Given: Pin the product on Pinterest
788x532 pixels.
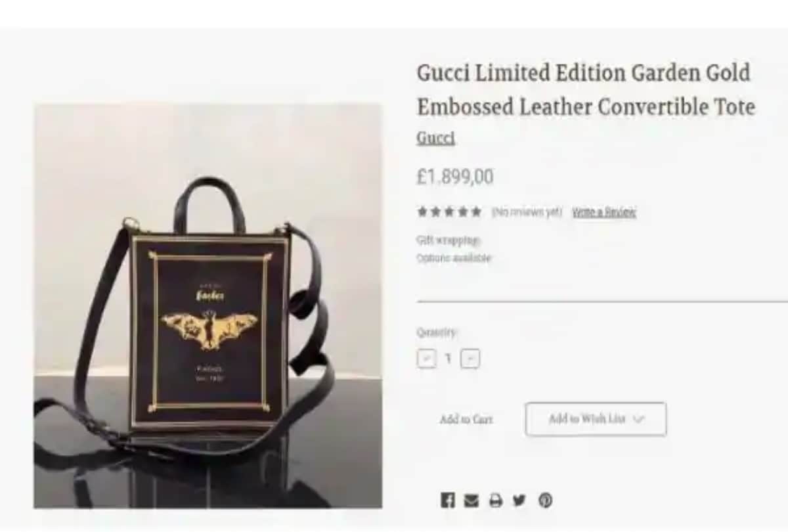Looking at the screenshot, I should point(545,500).
